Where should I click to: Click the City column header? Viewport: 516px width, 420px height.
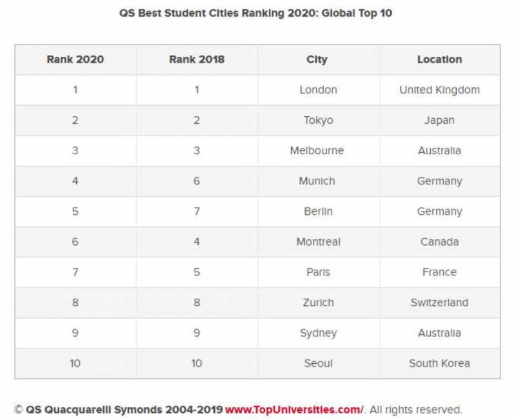[317, 59]
